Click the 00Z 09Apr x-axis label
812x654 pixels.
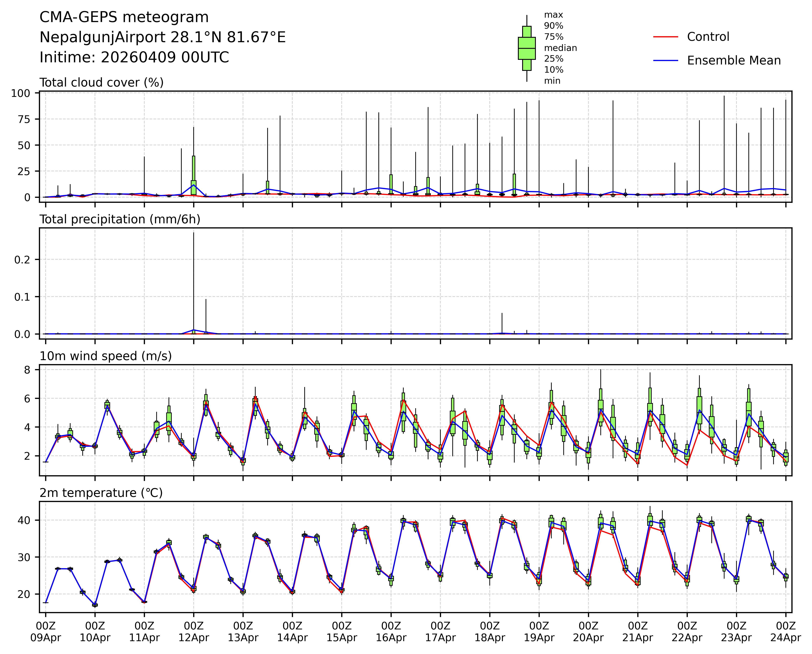click(x=46, y=632)
